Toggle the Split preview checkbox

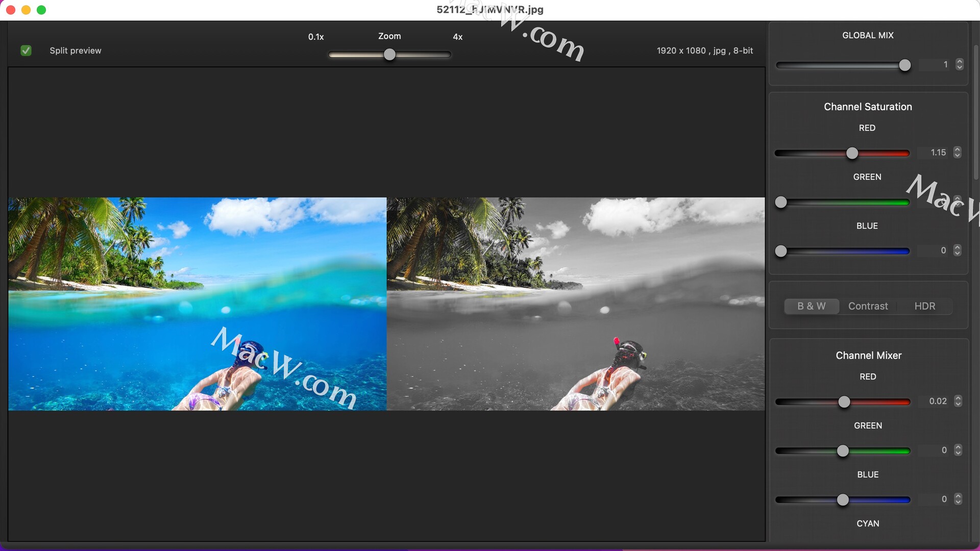[x=26, y=51]
